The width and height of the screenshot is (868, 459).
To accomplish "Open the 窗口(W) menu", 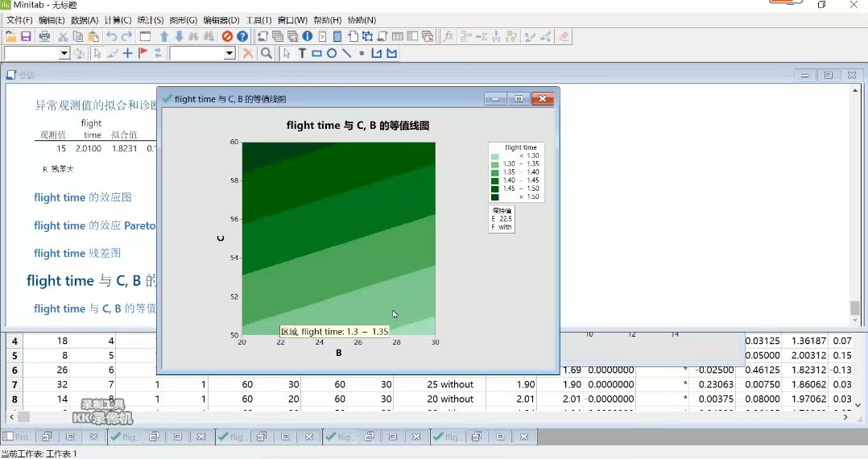I will coord(292,20).
